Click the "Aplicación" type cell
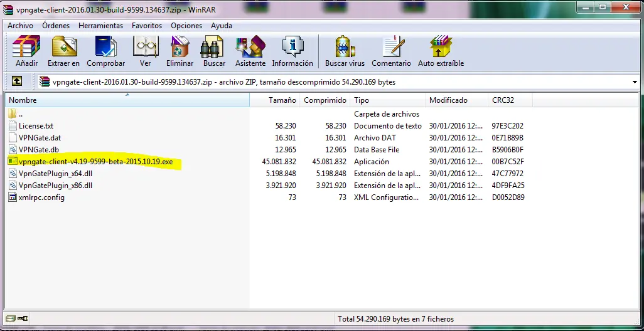 [372, 162]
